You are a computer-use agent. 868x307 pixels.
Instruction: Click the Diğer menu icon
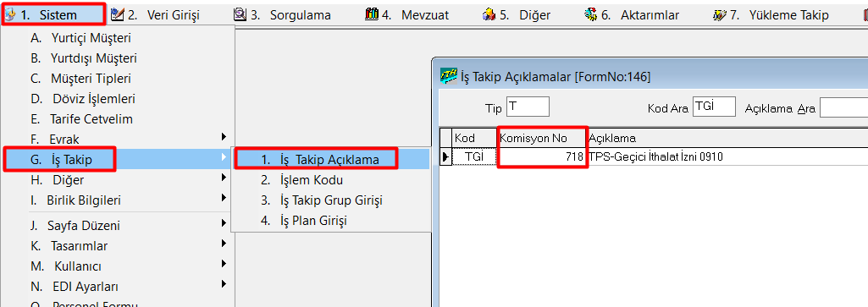pos(489,14)
